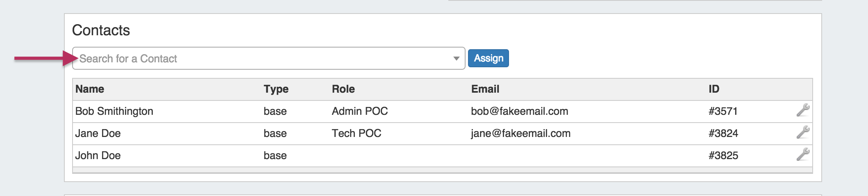The width and height of the screenshot is (868, 196).
Task: Click contact ID #3571
Action: tap(723, 111)
